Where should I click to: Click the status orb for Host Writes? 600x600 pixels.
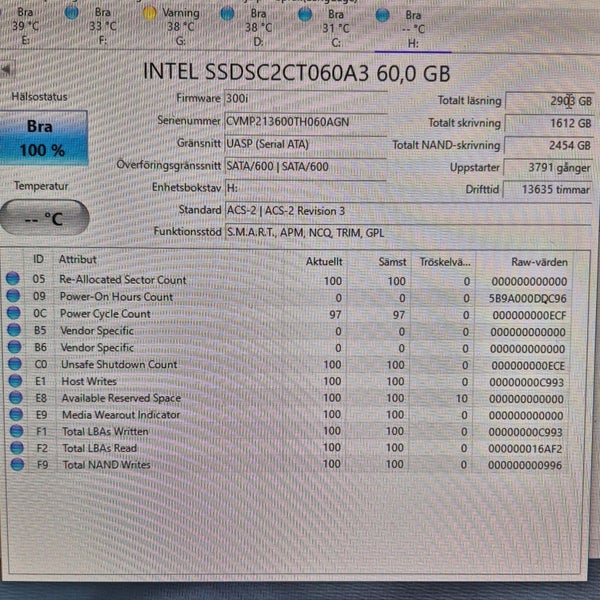15,380
